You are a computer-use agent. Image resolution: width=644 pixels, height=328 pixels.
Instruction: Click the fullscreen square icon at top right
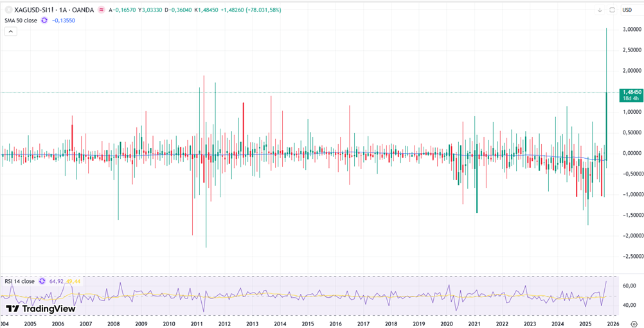612,10
